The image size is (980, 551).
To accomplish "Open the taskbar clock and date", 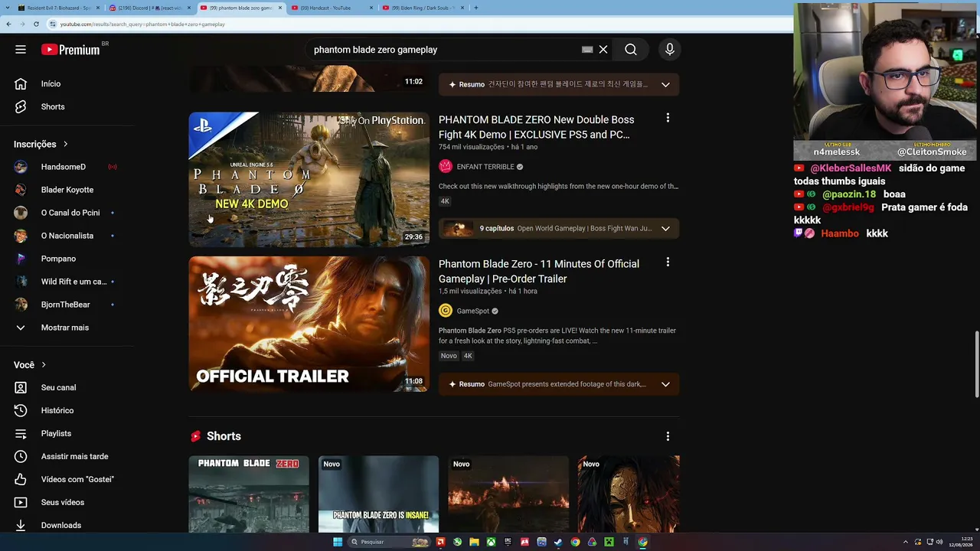I will pyautogui.click(x=962, y=542).
